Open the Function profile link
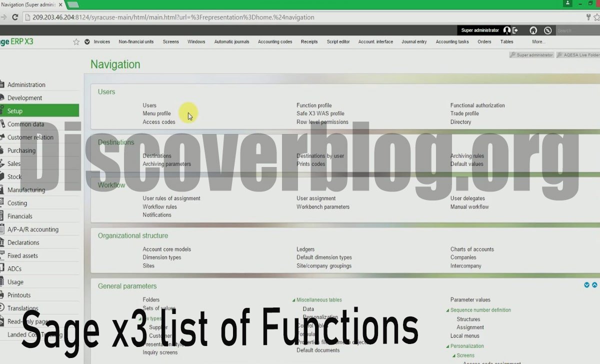 (x=314, y=105)
